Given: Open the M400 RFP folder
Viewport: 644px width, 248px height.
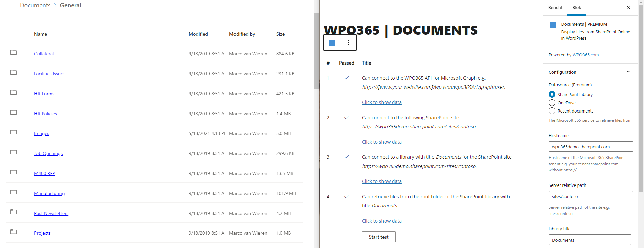Looking at the screenshot, I should click(45, 173).
